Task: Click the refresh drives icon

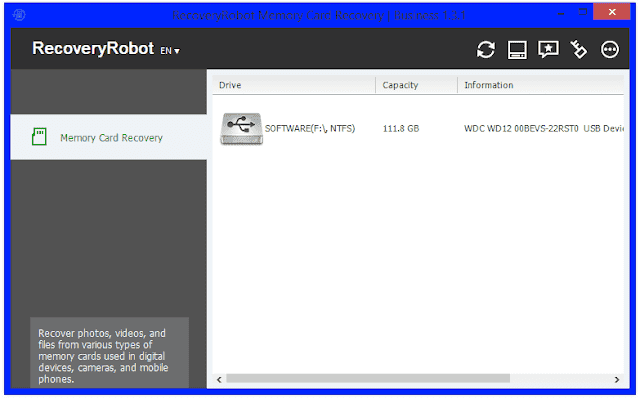Action: coord(486,50)
